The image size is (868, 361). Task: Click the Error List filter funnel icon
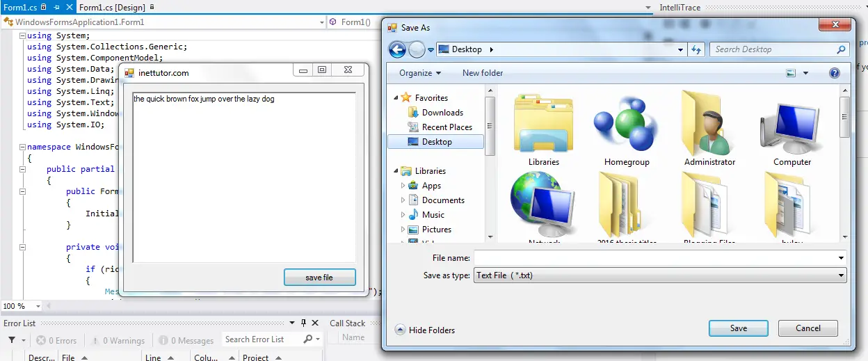click(12, 340)
